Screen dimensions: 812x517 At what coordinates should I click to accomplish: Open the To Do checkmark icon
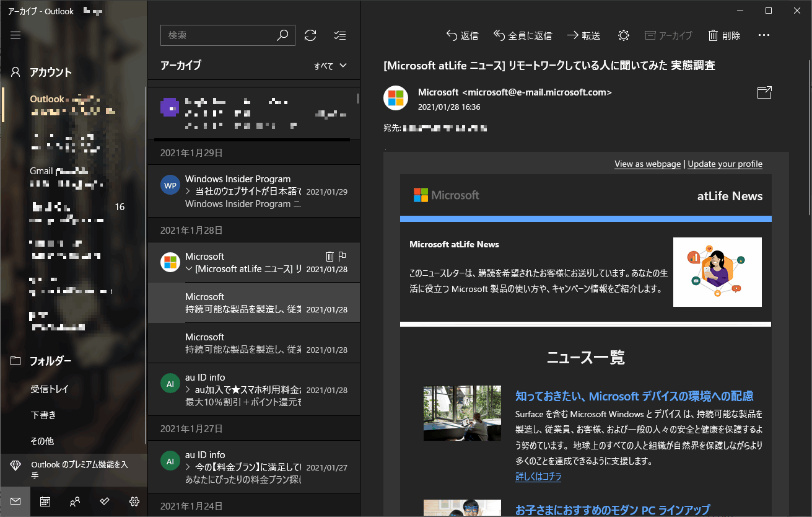coord(105,502)
